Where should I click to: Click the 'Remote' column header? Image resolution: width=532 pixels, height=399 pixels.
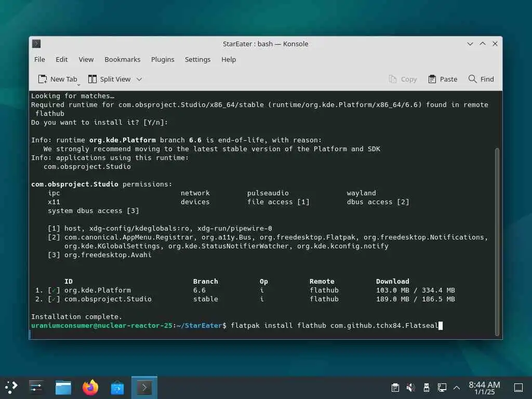pos(322,281)
